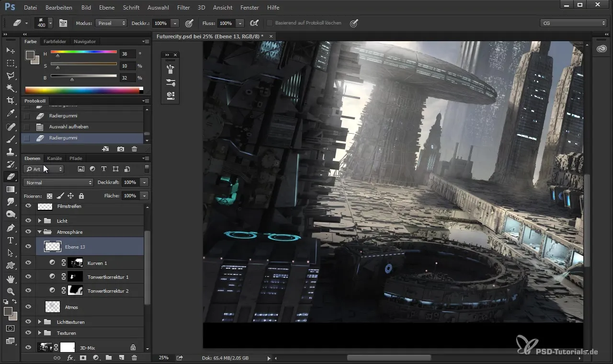Image resolution: width=613 pixels, height=364 pixels.
Task: Open the Modus Pinsel dropdown
Action: pyautogui.click(x=111, y=23)
